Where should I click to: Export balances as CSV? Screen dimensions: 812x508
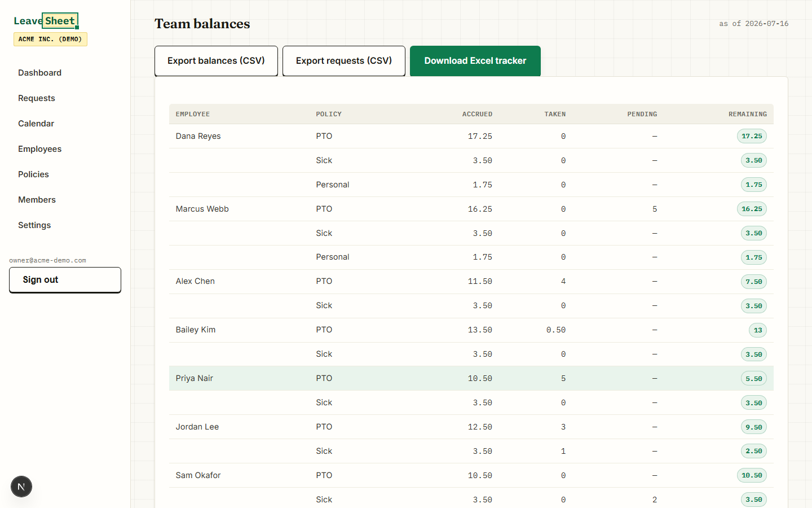[x=216, y=61]
